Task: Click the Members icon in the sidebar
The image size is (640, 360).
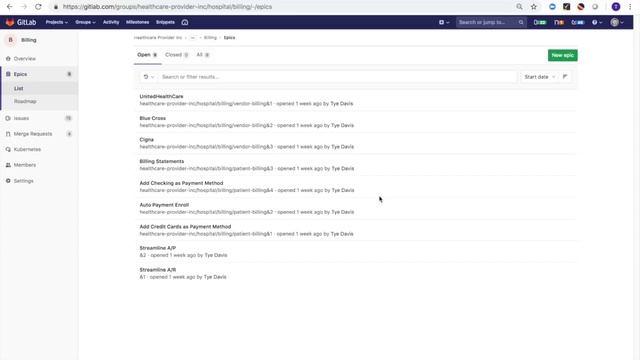Action: pyautogui.click(x=8, y=165)
